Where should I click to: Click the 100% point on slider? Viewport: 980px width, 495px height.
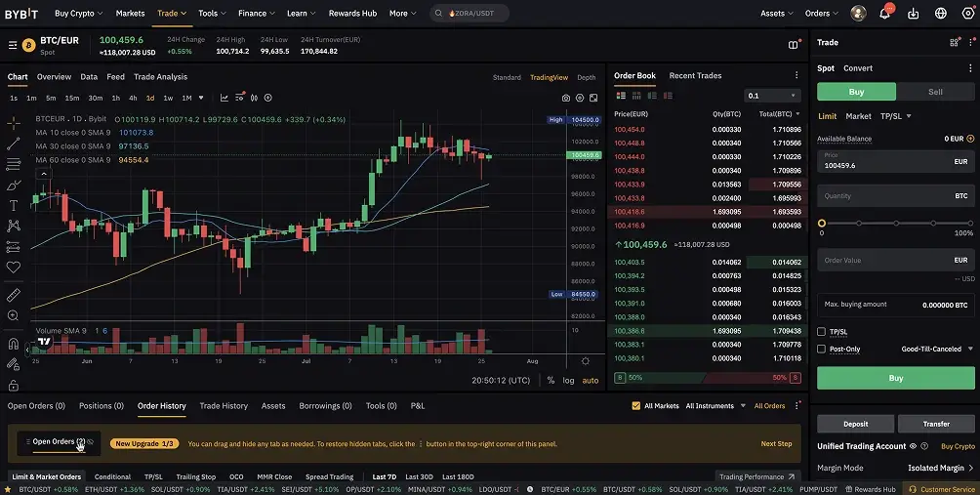pyautogui.click(x=970, y=224)
